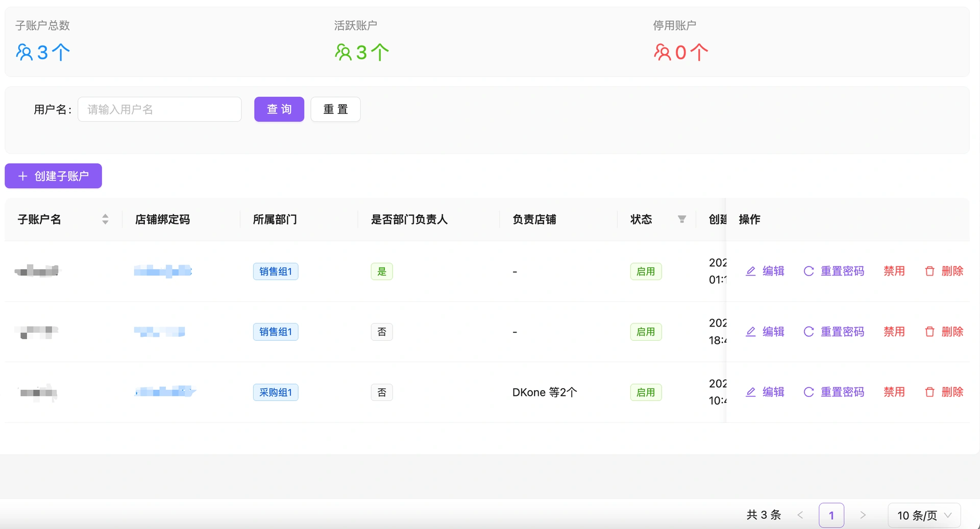Click the blue 子账户总数 user icon
980x529 pixels.
tap(24, 52)
